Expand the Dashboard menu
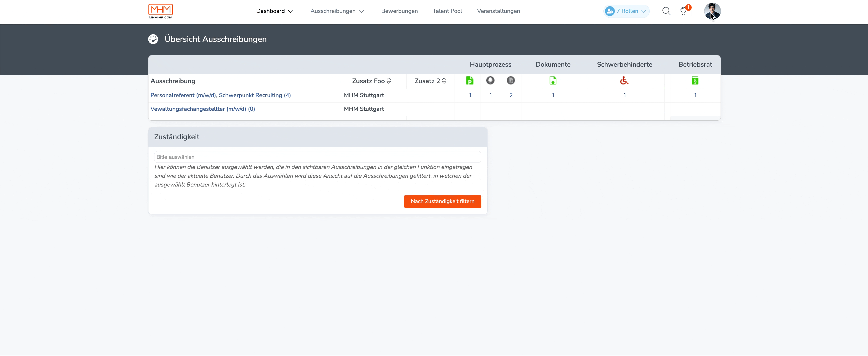 275,11
